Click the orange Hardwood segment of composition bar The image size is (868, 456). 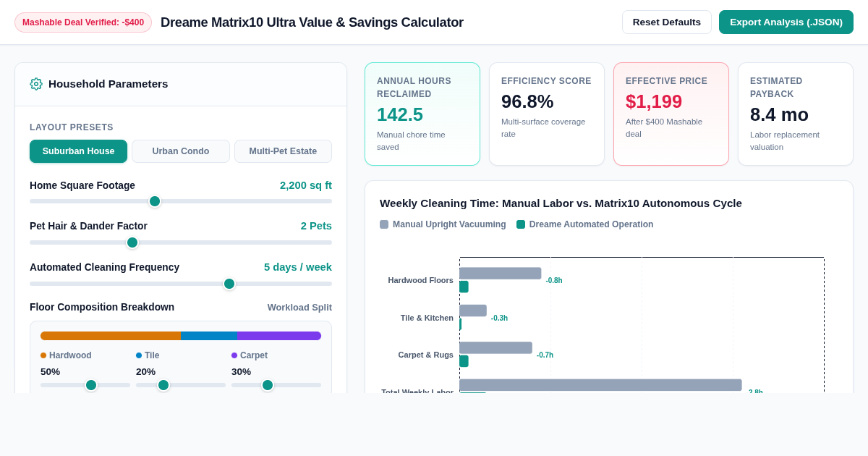tap(111, 336)
